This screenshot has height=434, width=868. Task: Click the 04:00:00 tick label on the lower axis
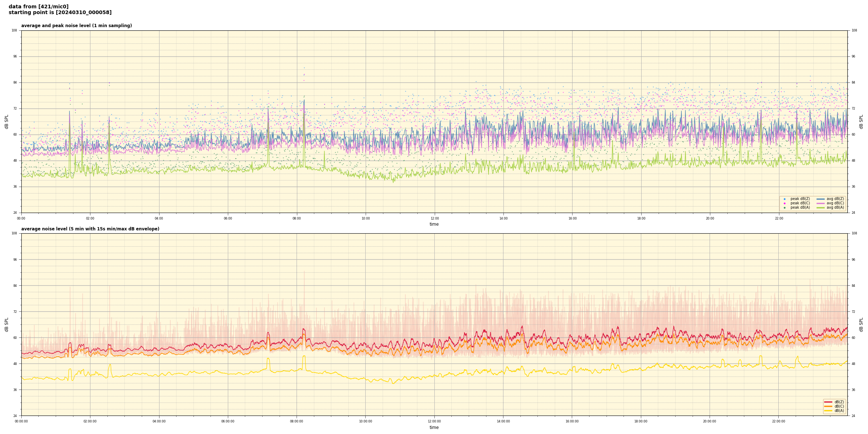tap(159, 421)
